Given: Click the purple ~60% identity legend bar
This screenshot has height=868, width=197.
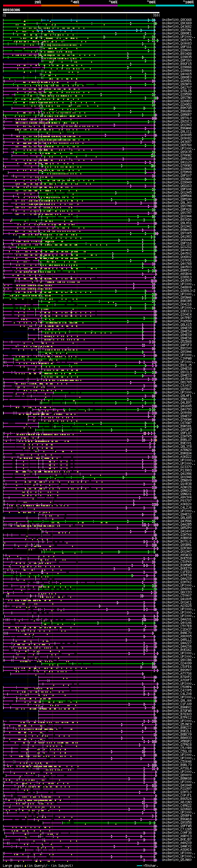Looking at the screenshot, I should coord(99,6).
